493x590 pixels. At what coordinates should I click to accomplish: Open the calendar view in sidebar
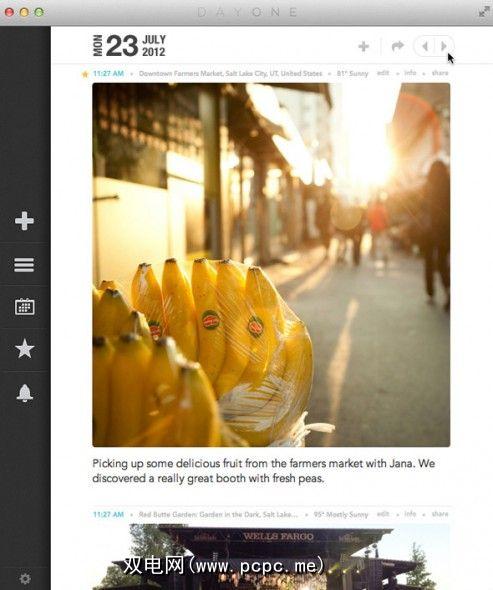point(25,307)
